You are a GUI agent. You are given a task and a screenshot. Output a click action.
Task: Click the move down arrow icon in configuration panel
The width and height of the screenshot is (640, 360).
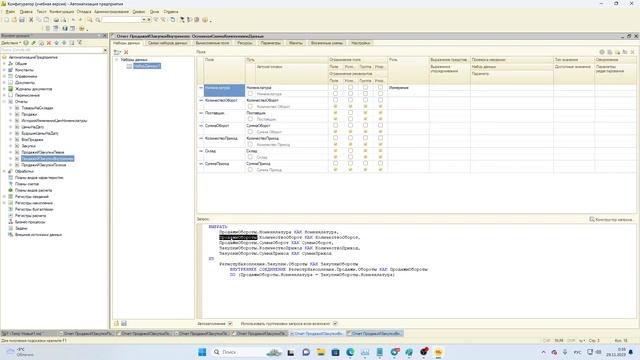click(x=64, y=43)
